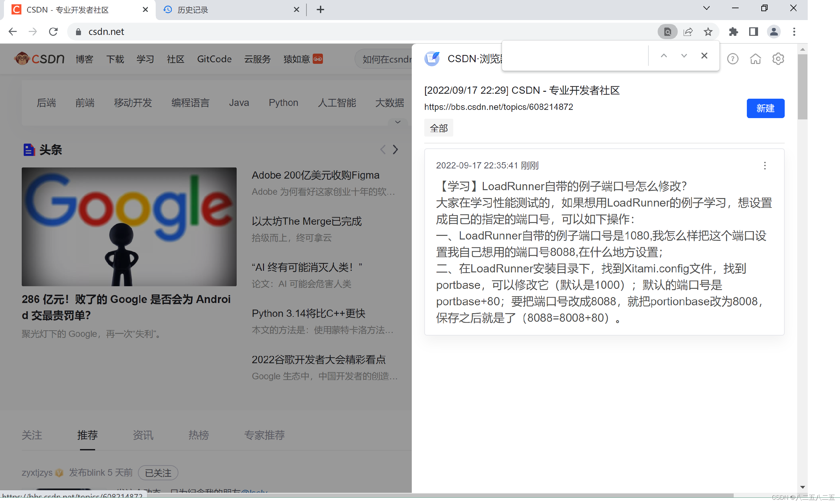Click the blue 新建 button
The width and height of the screenshot is (840, 504).
click(x=765, y=108)
